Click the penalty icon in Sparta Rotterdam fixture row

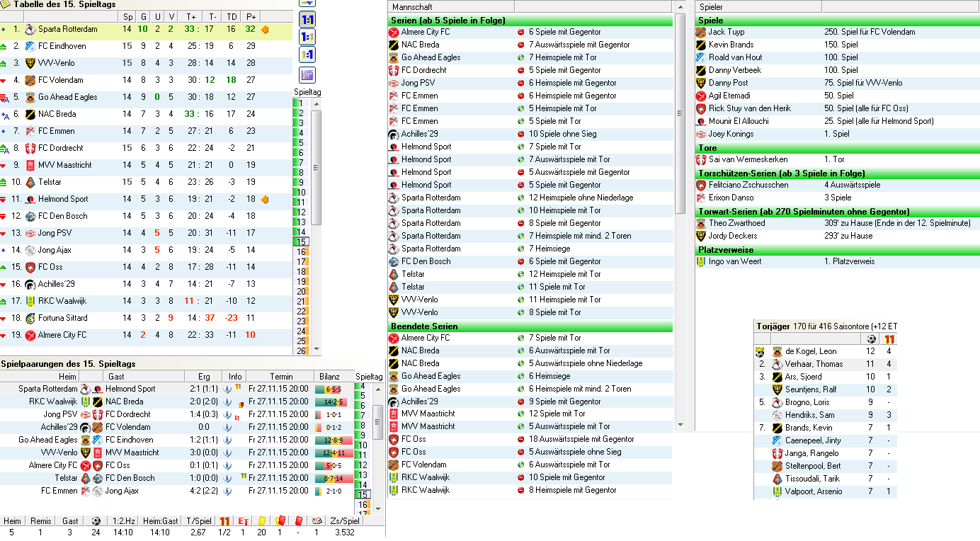point(238,387)
